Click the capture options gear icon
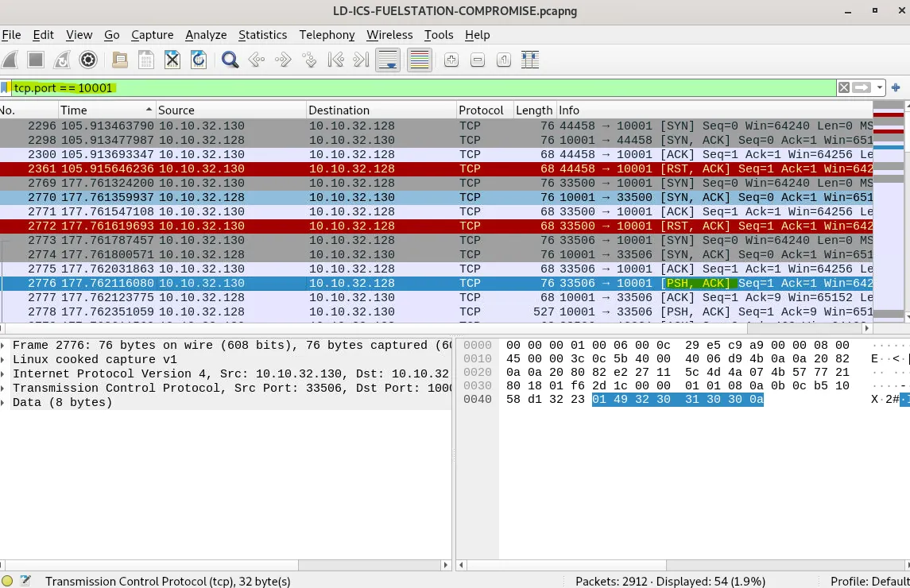This screenshot has height=588, width=910. pyautogui.click(x=88, y=60)
